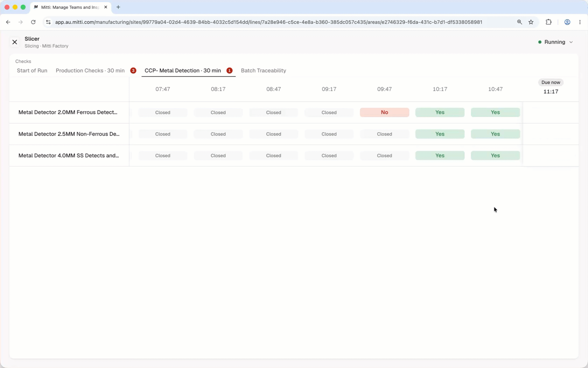Open the 4.0MM SS Yes result at 10:17
This screenshot has width=588, height=368.
(x=440, y=156)
